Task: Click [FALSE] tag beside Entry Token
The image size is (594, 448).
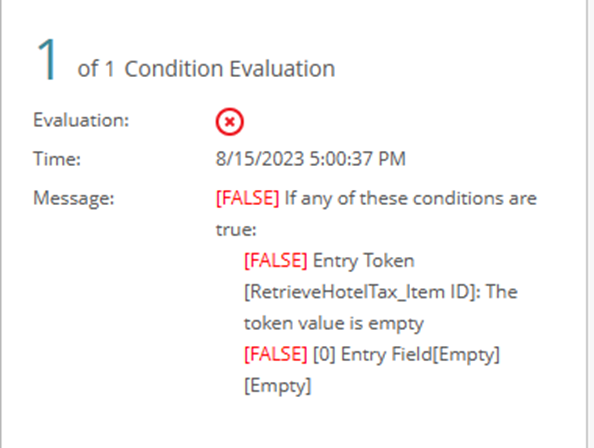Action: click(x=276, y=261)
